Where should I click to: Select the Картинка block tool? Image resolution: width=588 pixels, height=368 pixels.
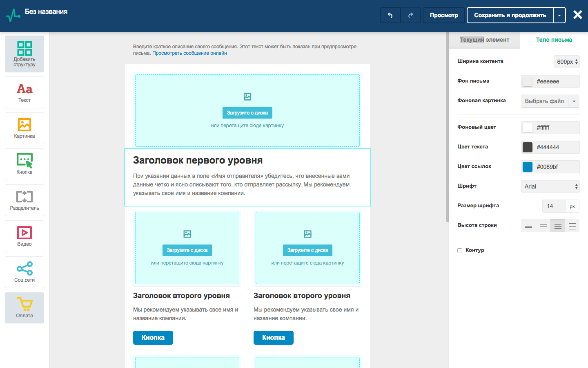[24, 128]
